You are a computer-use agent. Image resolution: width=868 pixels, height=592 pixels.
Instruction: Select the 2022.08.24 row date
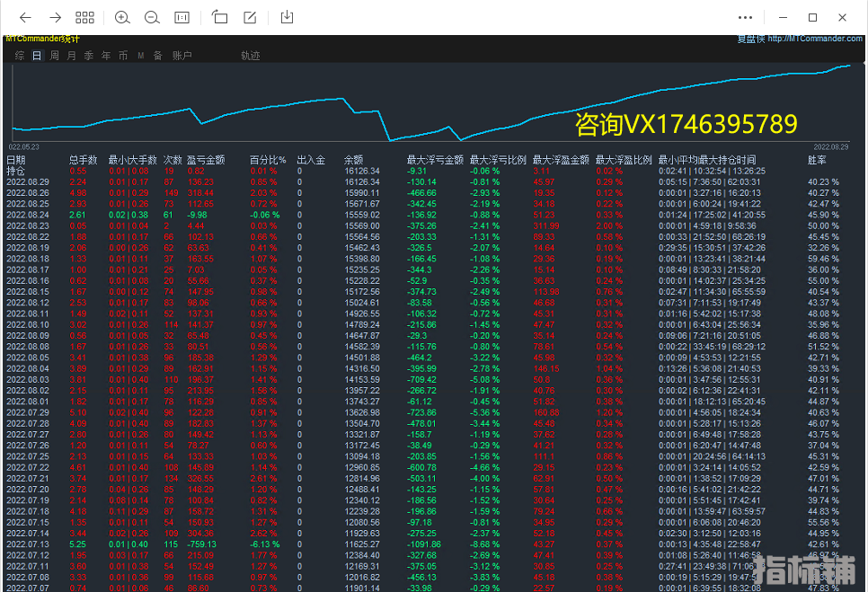pos(28,215)
